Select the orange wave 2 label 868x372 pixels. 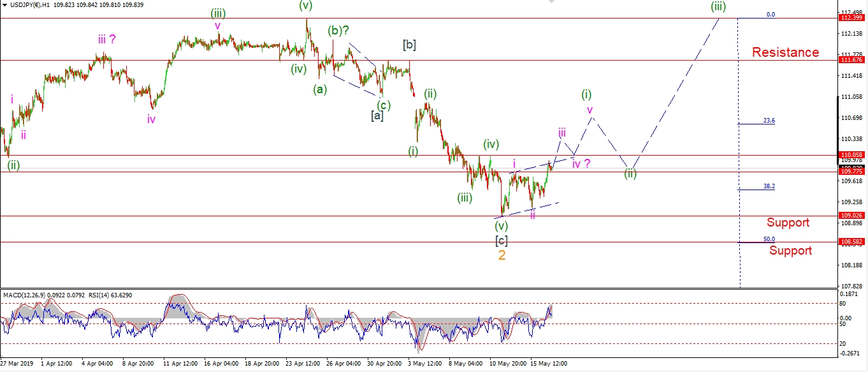click(502, 255)
